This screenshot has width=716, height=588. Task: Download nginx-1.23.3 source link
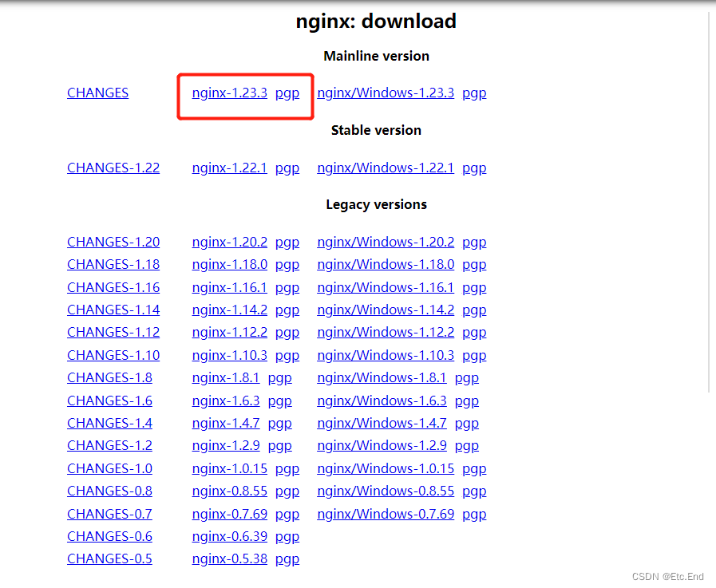[x=230, y=93]
